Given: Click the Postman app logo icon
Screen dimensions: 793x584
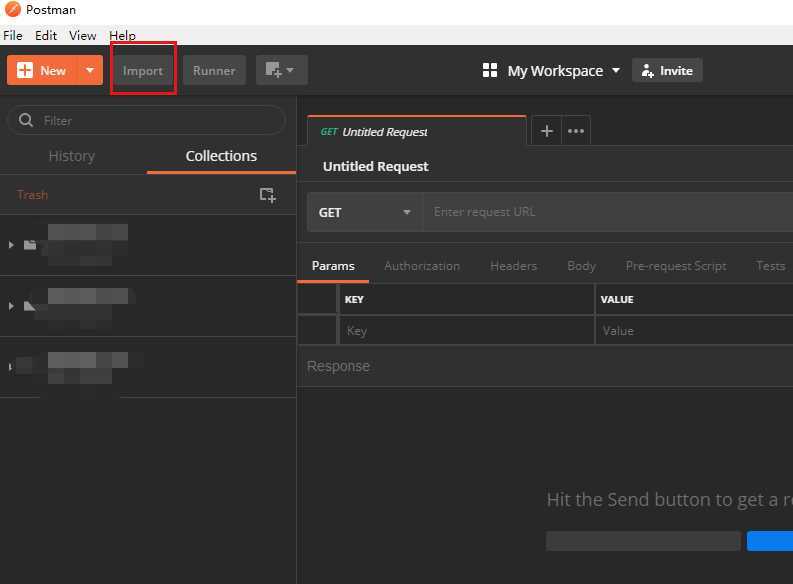Looking at the screenshot, I should pyautogui.click(x=12, y=9).
